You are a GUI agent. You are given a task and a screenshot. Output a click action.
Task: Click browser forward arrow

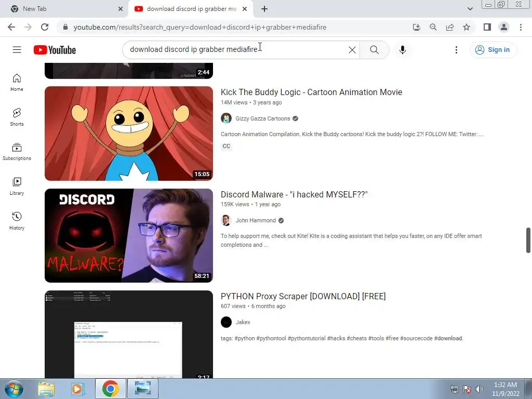coord(28,27)
